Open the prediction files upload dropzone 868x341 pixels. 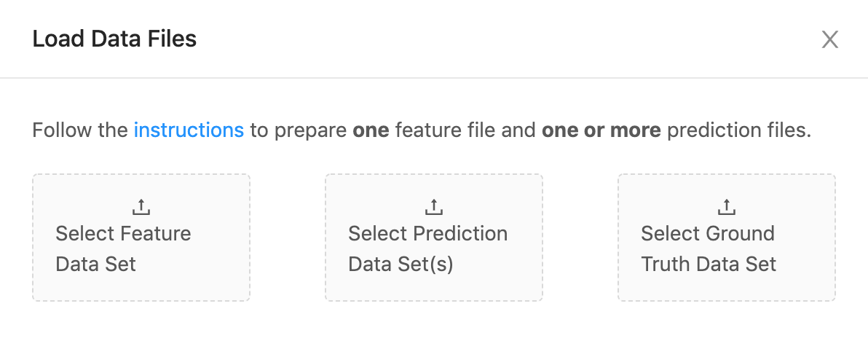tap(434, 238)
